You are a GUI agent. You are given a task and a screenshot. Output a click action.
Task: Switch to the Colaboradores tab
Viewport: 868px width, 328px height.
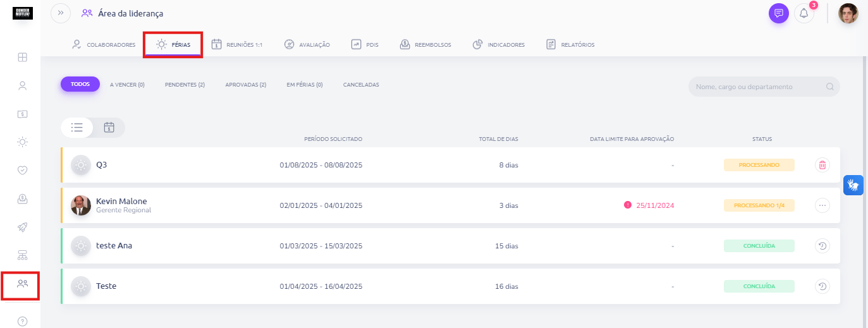[x=104, y=45]
